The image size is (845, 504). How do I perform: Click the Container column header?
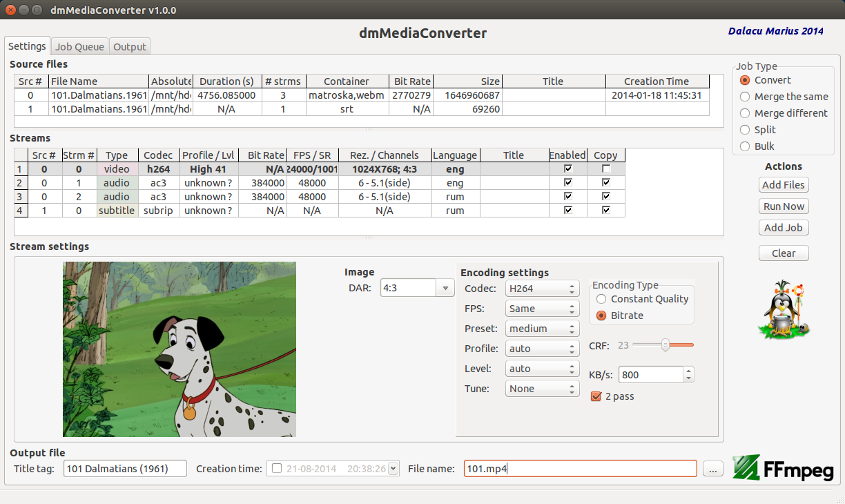pos(347,81)
